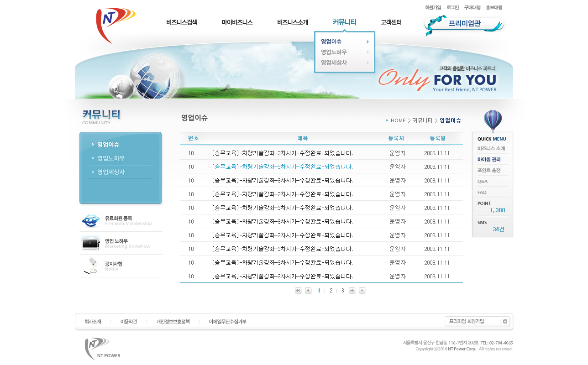Image resolution: width=588 pixels, height=365 pixels.
Task: Open the 고객센터 main menu
Action: (391, 22)
